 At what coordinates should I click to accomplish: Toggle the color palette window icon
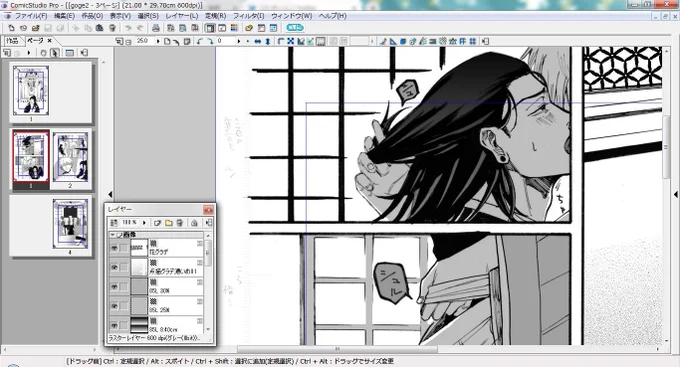[234, 28]
